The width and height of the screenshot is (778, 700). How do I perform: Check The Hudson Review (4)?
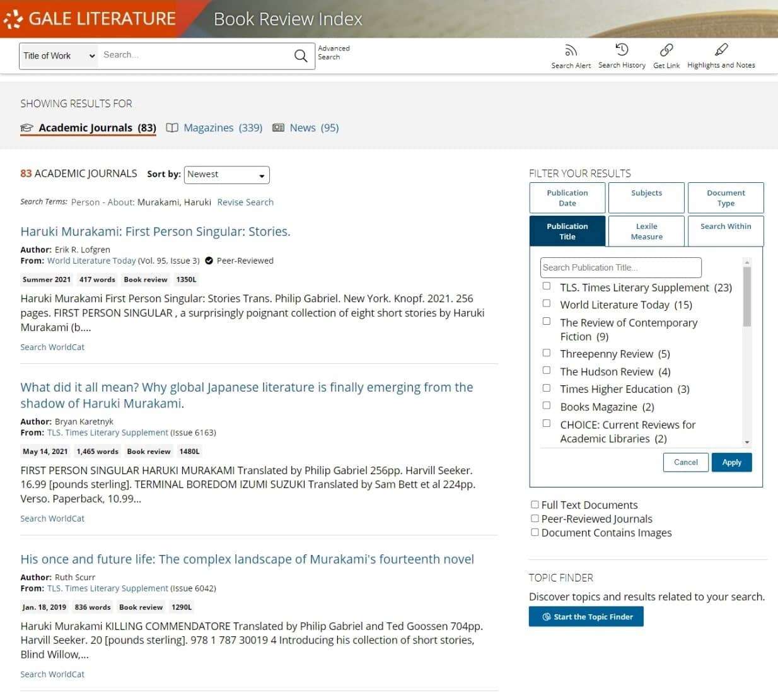click(547, 371)
